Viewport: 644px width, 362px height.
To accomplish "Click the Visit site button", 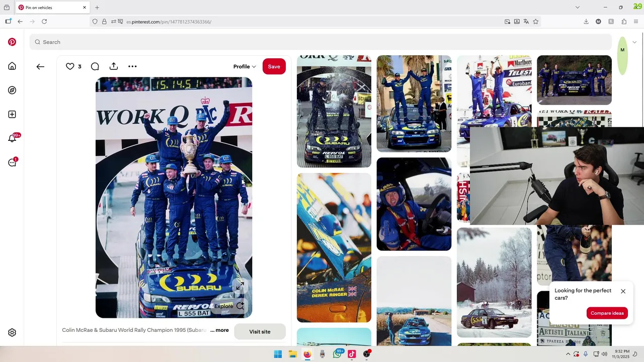I will point(260,332).
